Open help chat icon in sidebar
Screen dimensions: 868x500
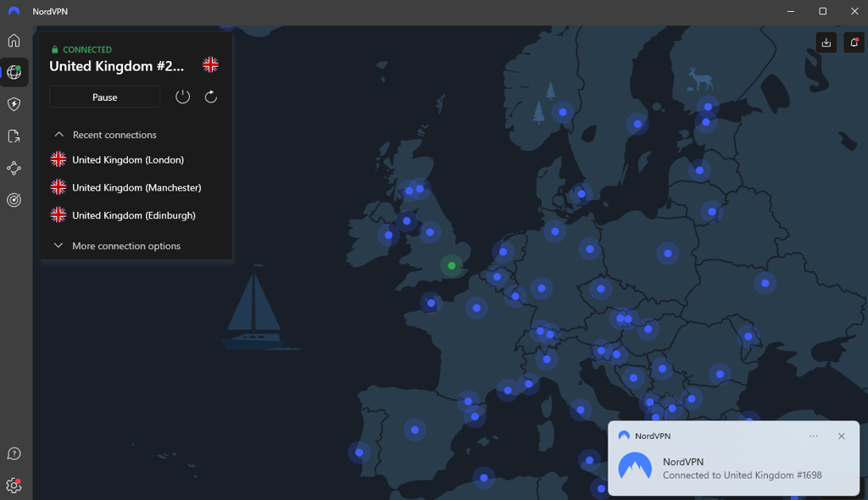[x=14, y=454]
